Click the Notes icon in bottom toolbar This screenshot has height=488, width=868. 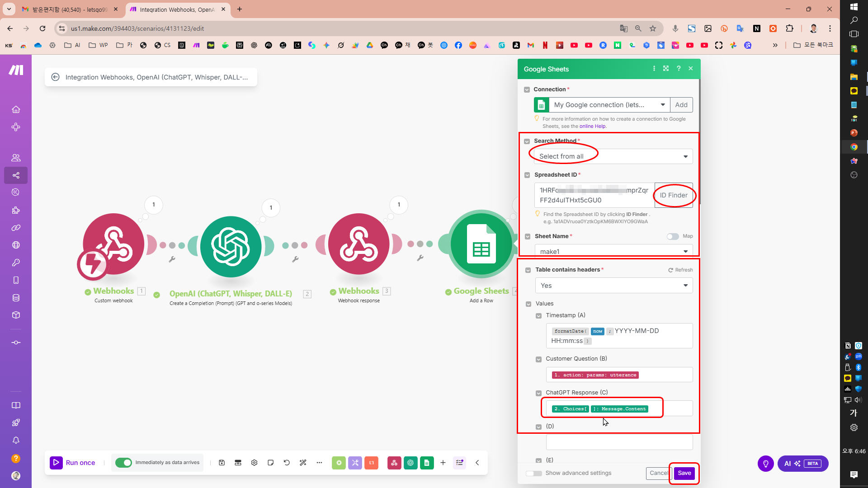[270, 463]
